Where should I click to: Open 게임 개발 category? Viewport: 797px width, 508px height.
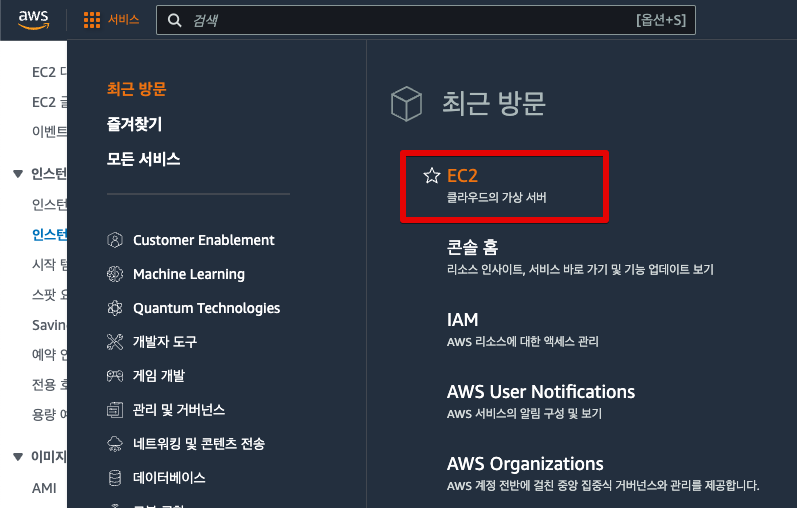coord(159,376)
